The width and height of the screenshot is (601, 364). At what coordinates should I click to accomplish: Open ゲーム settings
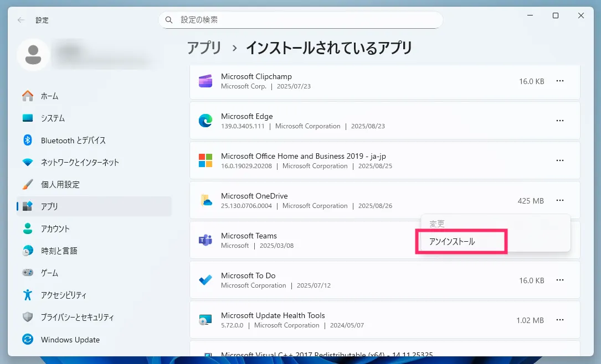[94, 273]
